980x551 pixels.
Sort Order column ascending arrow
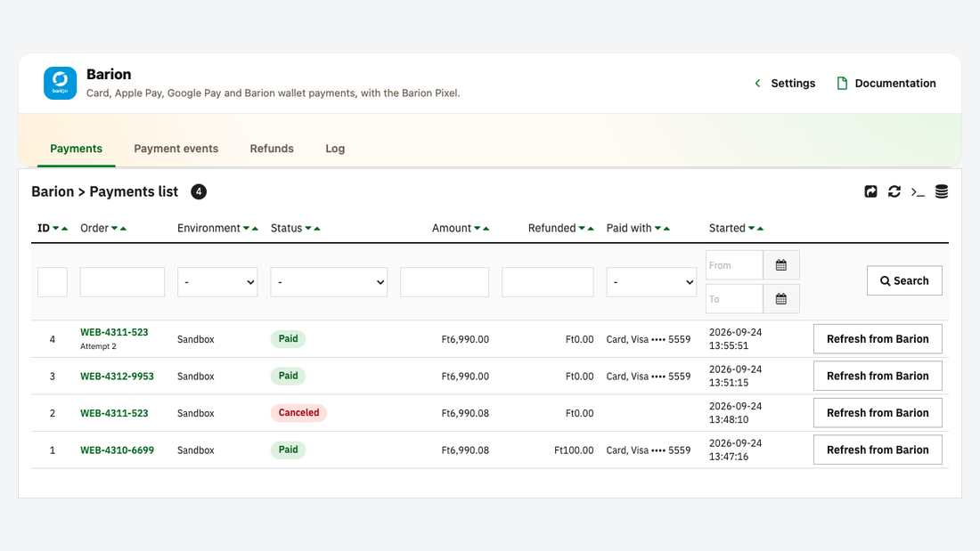(123, 229)
